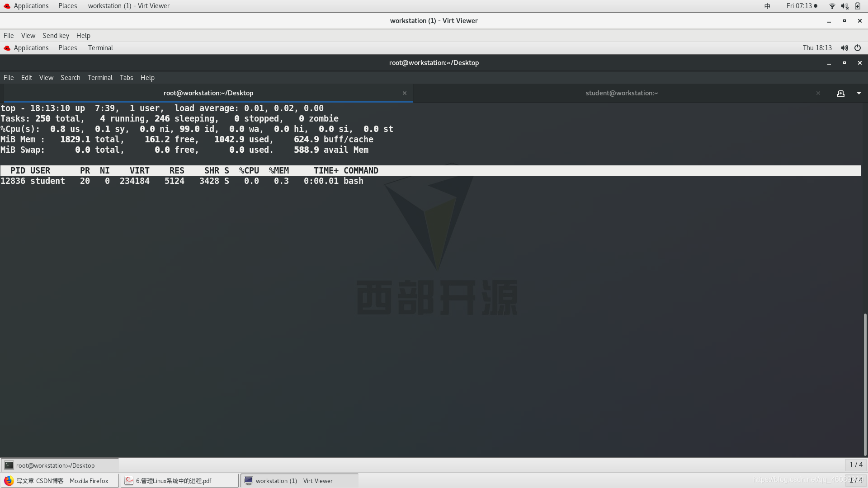Click the Tabs menu in terminal
The image size is (868, 488).
tap(126, 77)
